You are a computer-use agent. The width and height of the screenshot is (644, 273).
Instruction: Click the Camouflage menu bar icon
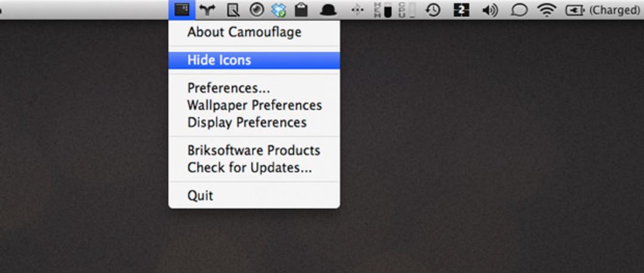tap(181, 10)
